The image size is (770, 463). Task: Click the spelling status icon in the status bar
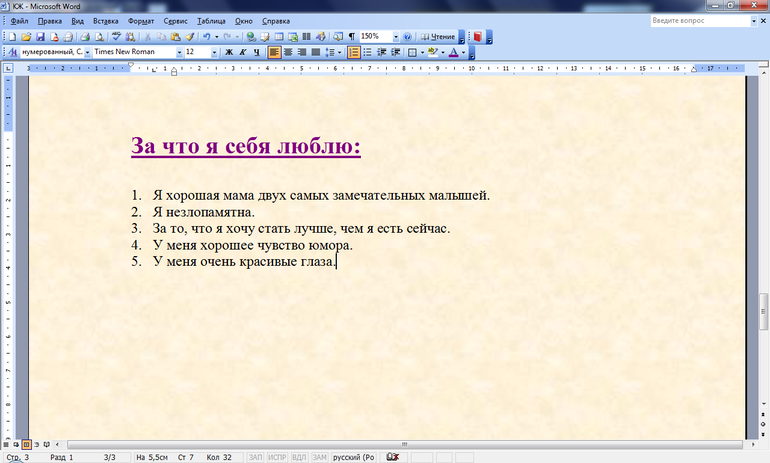[394, 456]
